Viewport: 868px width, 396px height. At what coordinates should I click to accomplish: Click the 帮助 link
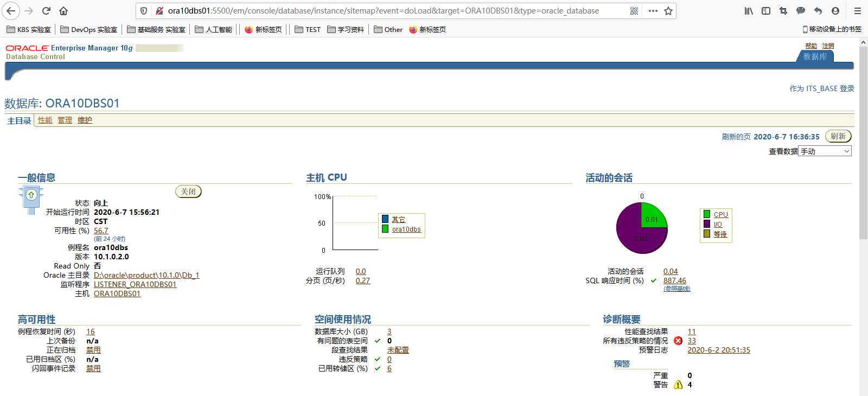[x=811, y=46]
